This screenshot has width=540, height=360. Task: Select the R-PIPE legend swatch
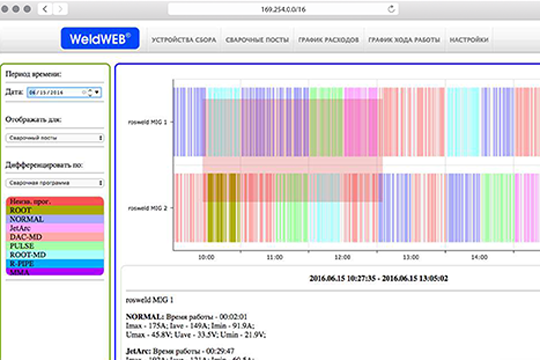click(55, 264)
